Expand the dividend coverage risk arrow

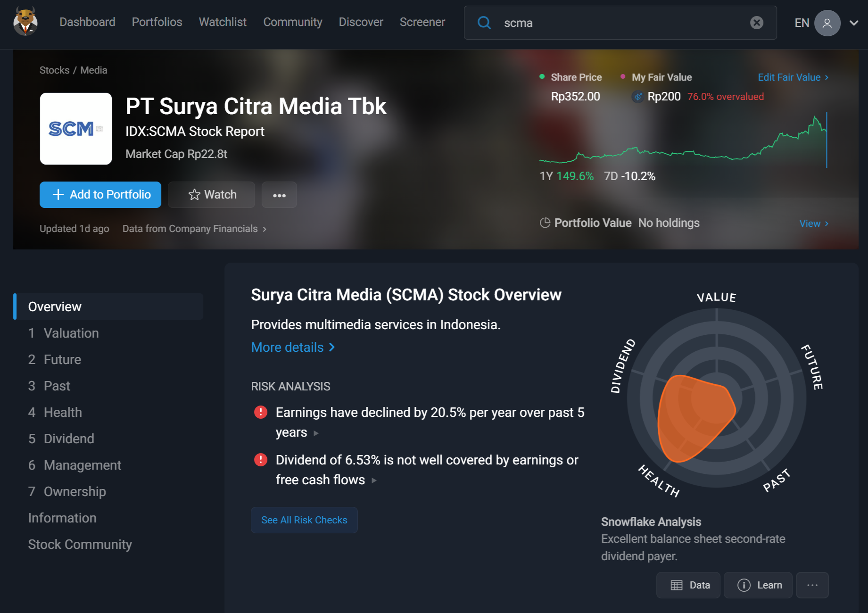point(374,480)
